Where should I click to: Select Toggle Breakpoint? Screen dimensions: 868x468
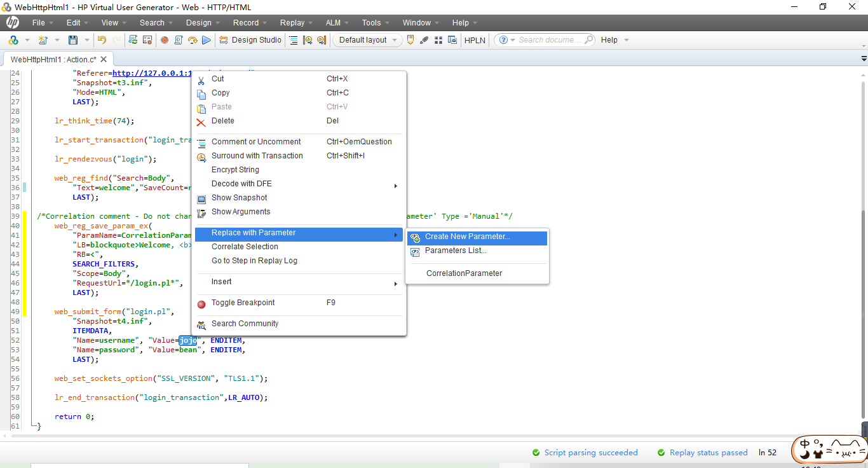coord(299,303)
